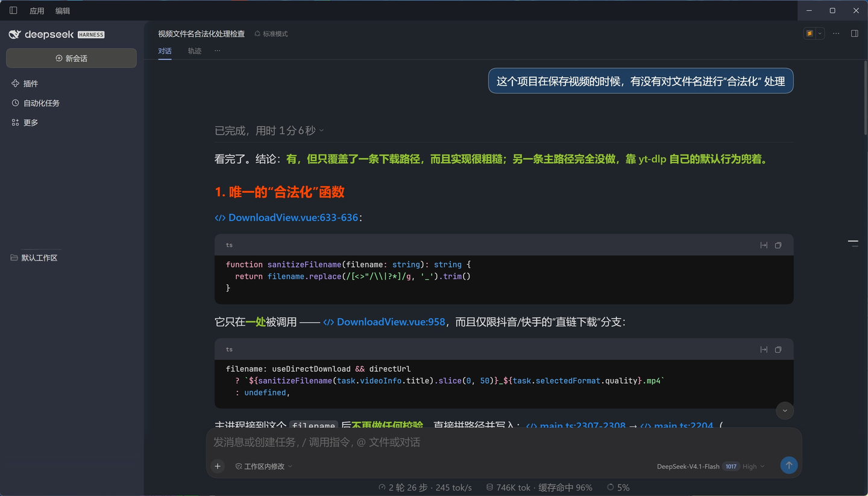868x496 pixels.
Task: Toggle line wrap on sanitizeFilename code block
Action: (764, 245)
